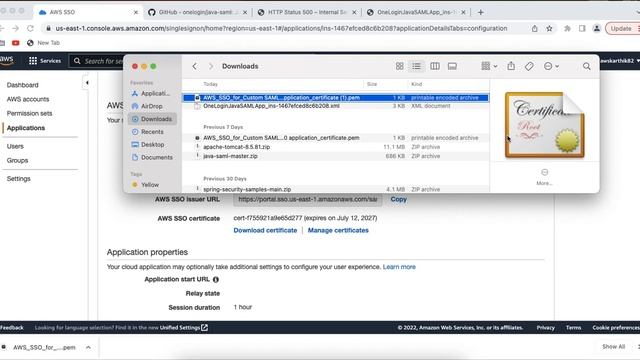Switch Finder to column view
Viewport: 640px width, 360px height.
(435, 66)
